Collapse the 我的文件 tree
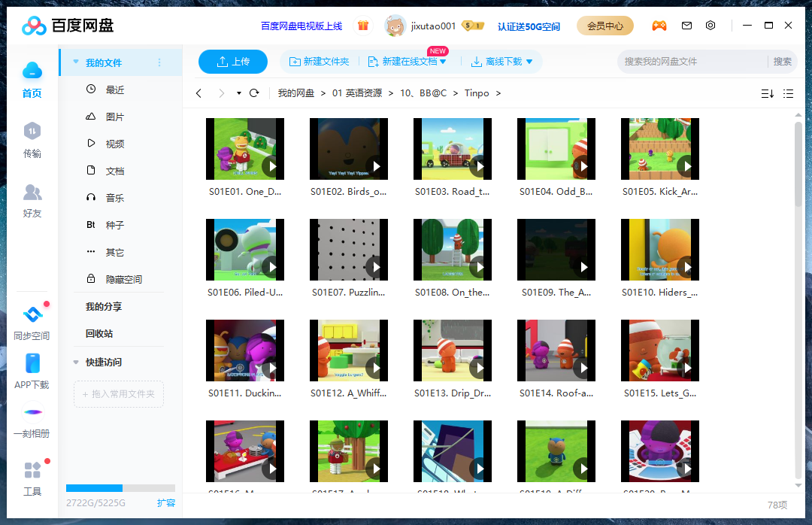 (x=76, y=62)
